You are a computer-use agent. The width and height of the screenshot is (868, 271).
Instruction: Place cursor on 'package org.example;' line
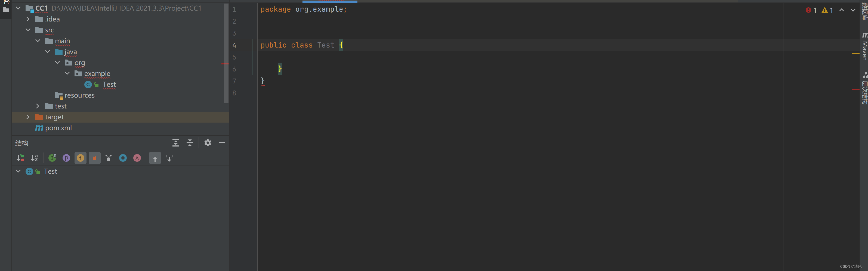[x=304, y=10]
